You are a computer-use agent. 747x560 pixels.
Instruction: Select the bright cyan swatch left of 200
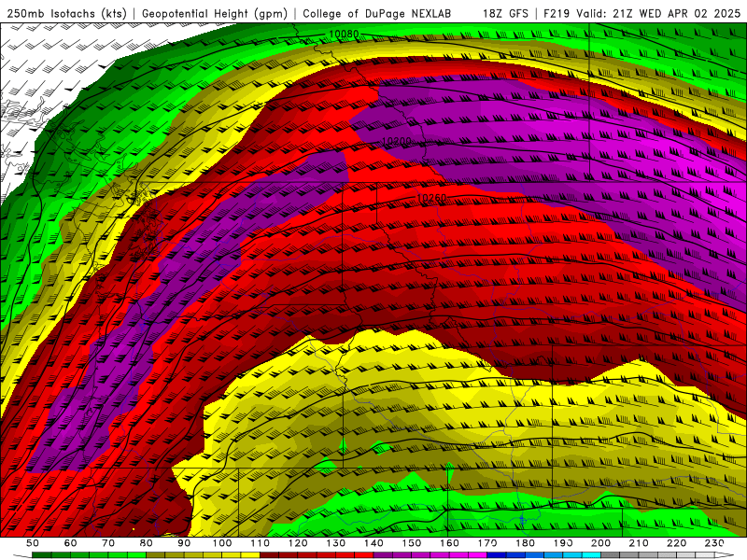pos(591,555)
